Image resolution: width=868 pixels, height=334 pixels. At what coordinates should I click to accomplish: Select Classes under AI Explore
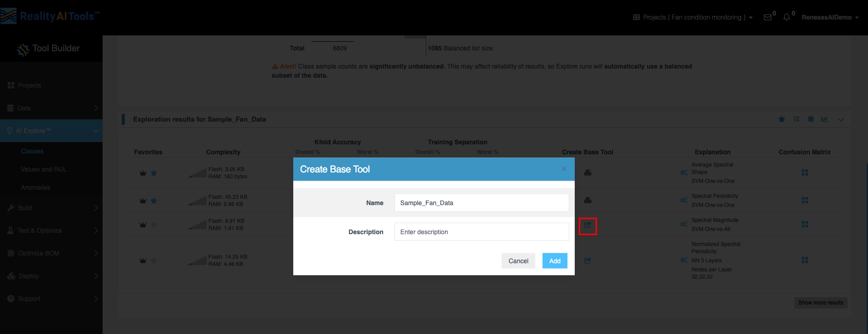click(x=32, y=151)
